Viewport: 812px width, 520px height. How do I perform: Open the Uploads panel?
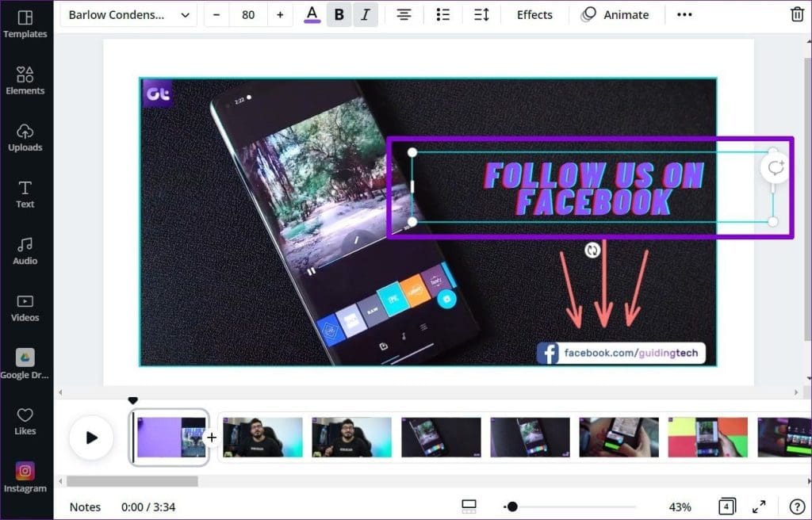point(26,136)
